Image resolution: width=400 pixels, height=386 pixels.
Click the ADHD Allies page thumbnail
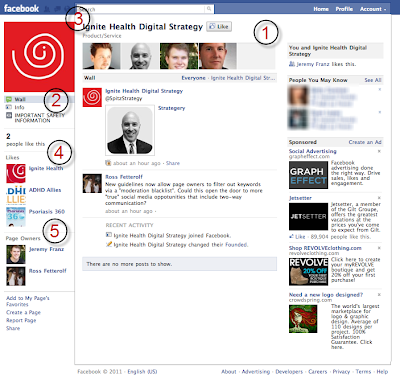[16, 195]
